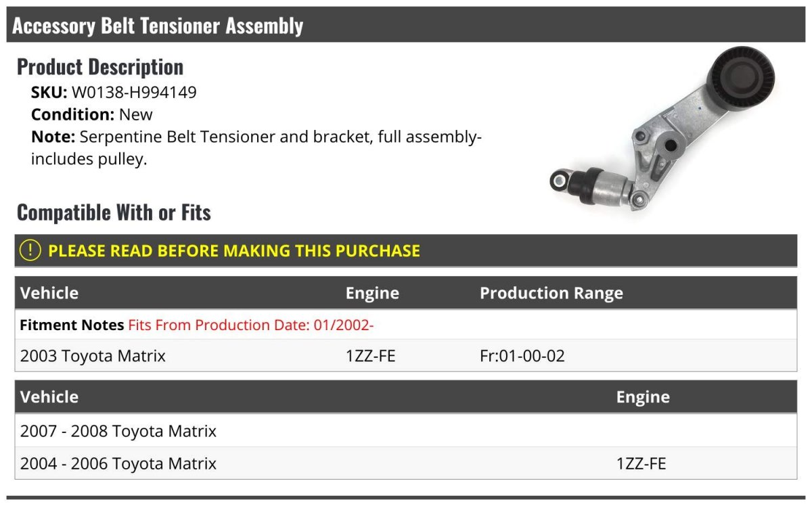812x506 pixels.
Task: Click the Fr:01-00-02 production range value
Action: coord(522,356)
